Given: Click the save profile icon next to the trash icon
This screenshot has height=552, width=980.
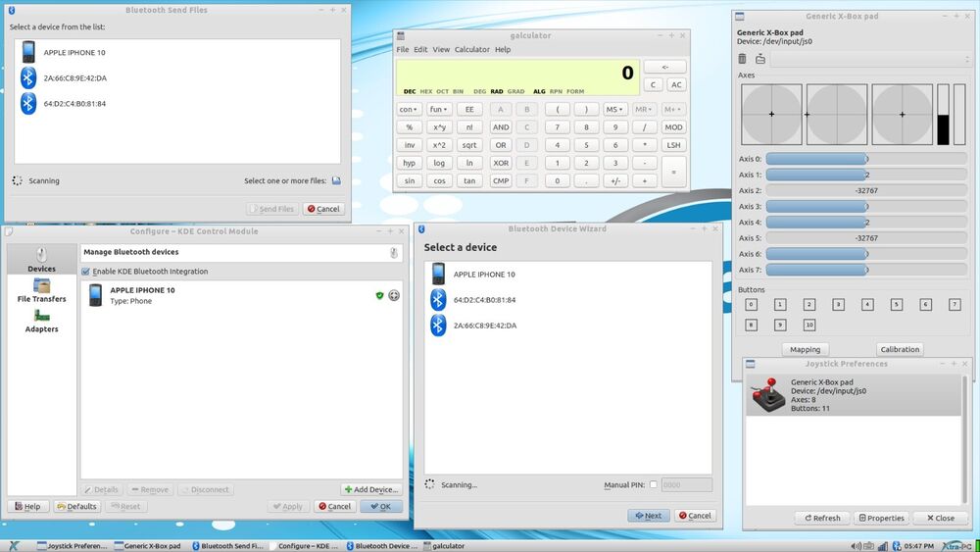Looking at the screenshot, I should 760,59.
